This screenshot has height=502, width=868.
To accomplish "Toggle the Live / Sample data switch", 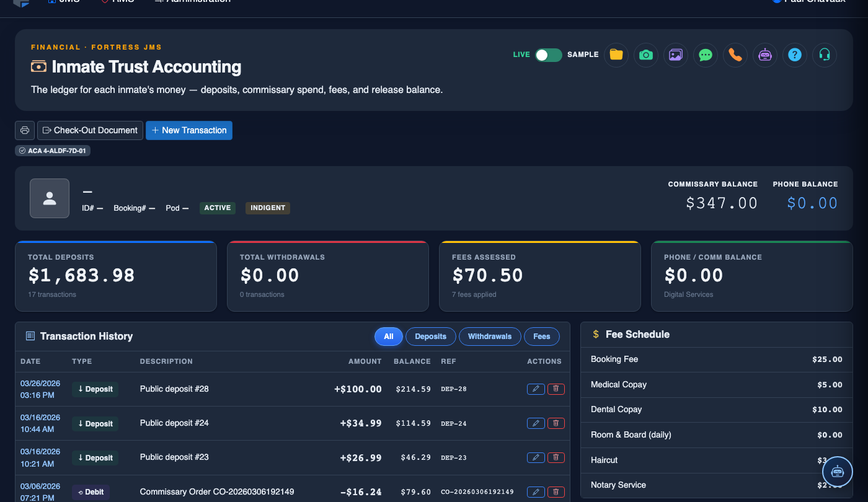I will (x=549, y=55).
